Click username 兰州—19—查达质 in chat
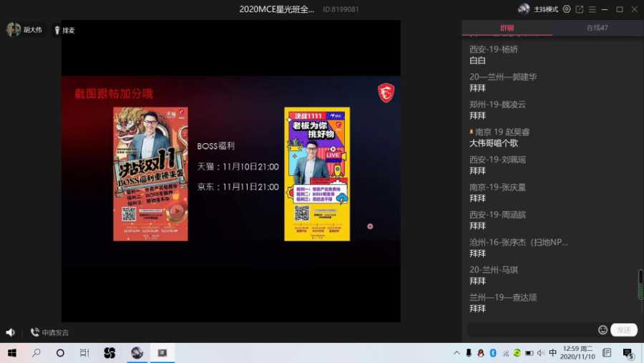644x363 pixels. [x=503, y=297]
